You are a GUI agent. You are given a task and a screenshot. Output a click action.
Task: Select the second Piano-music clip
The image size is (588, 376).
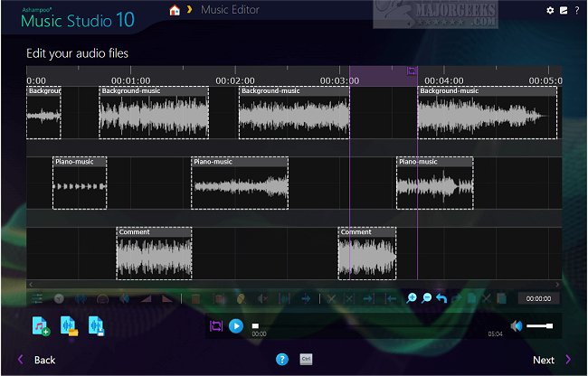[x=240, y=183]
